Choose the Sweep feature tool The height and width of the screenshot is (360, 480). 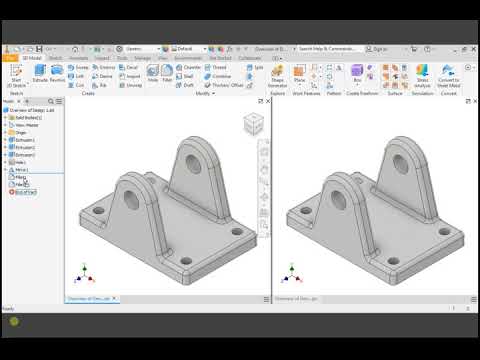(x=78, y=67)
